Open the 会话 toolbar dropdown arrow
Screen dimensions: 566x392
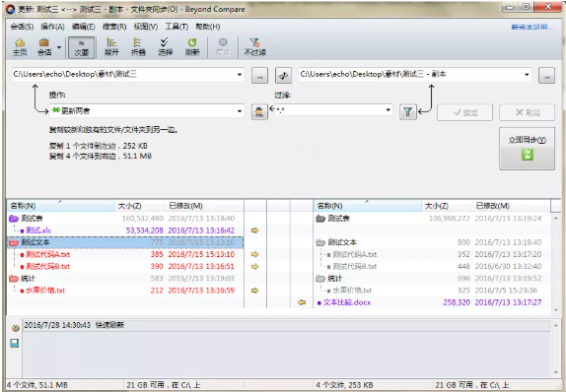pos(59,47)
